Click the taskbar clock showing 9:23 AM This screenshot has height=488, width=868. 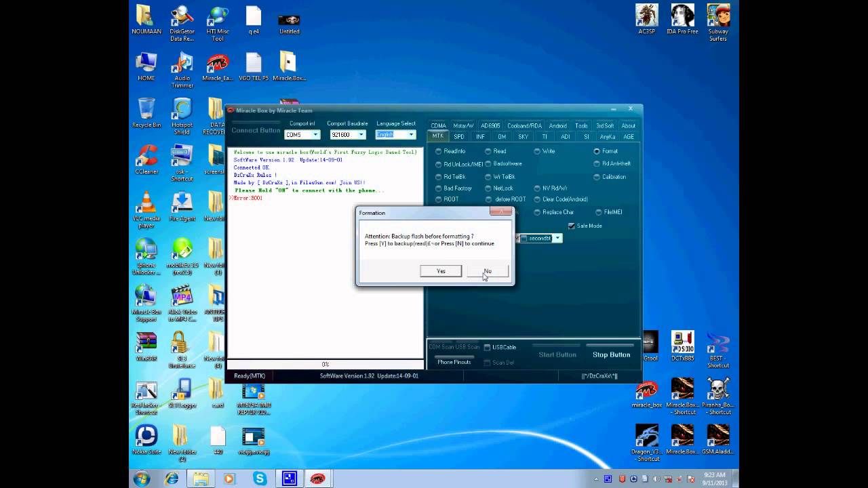pyautogui.click(x=714, y=479)
